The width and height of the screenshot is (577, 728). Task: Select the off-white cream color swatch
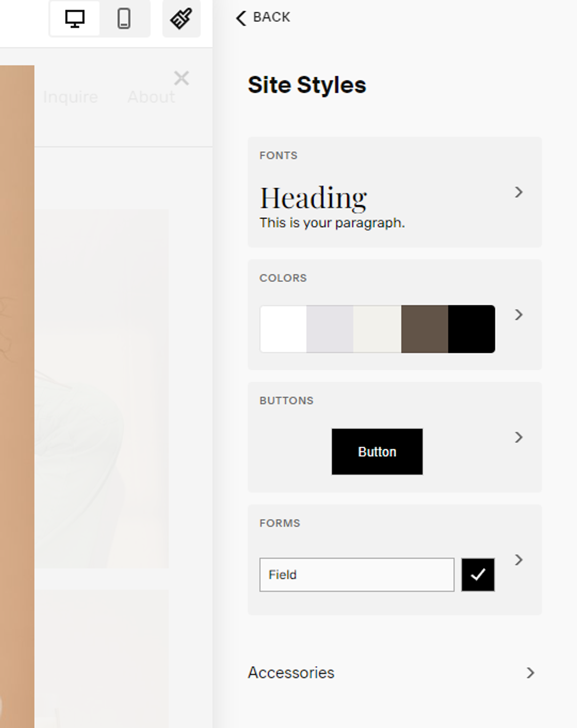(378, 329)
